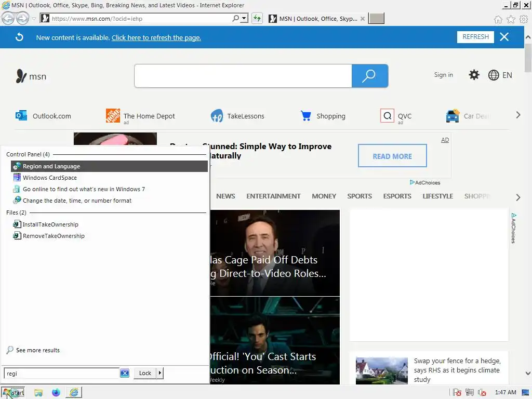Switch to Internet Explorer taskbar icon

[74, 393]
